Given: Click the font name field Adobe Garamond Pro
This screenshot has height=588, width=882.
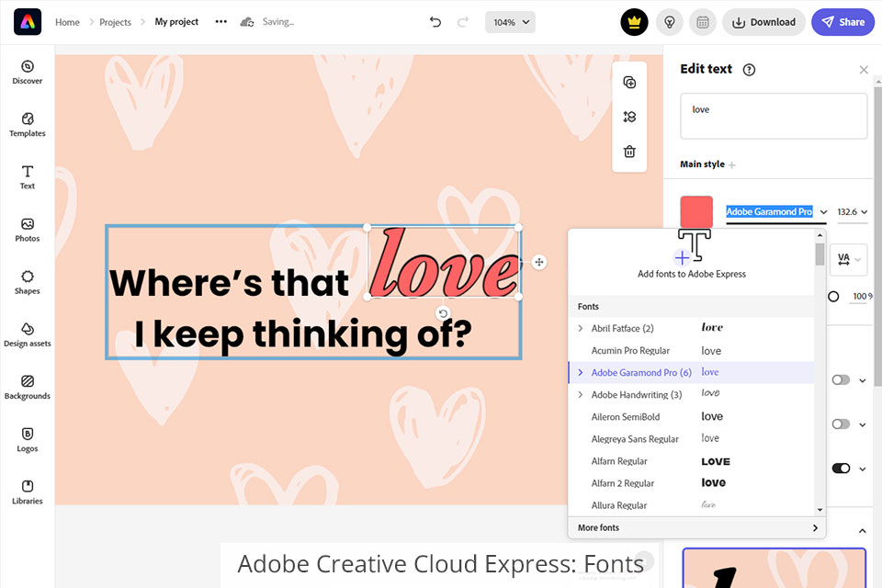Looking at the screenshot, I should point(769,212).
